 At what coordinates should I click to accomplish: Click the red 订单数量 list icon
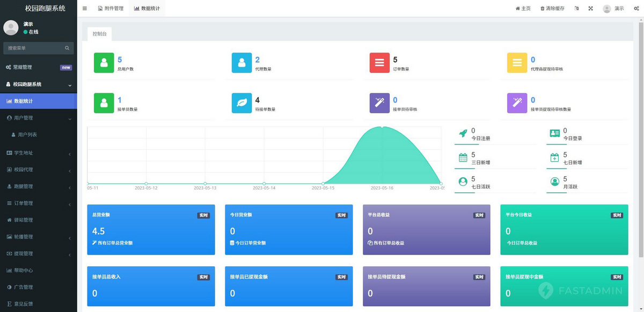379,63
